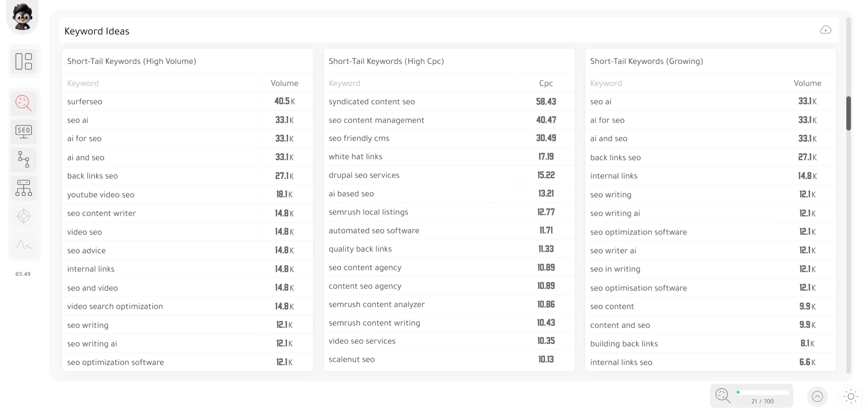The height and width of the screenshot is (411, 868).
Task: Select 'semrush content analyzer' keyword
Action: tap(376, 304)
